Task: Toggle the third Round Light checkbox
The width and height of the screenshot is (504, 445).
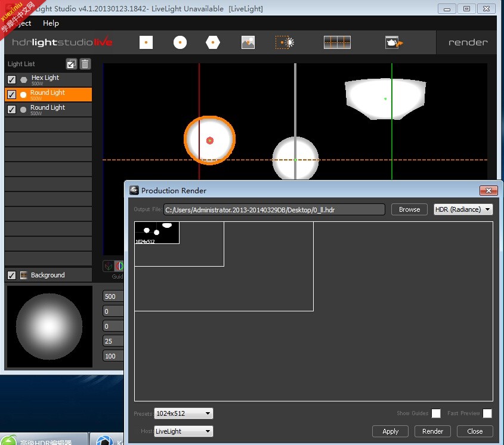Action: 11,109
